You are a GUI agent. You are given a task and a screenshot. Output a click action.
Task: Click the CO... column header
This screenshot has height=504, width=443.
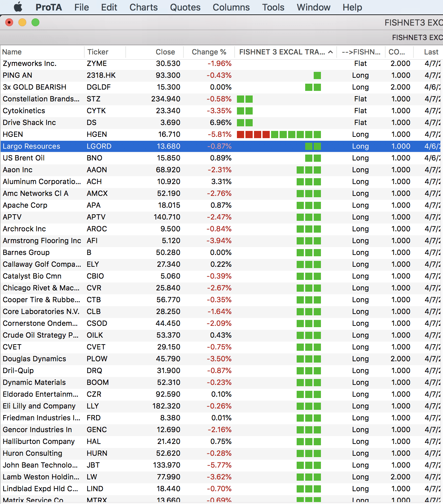pyautogui.click(x=399, y=52)
